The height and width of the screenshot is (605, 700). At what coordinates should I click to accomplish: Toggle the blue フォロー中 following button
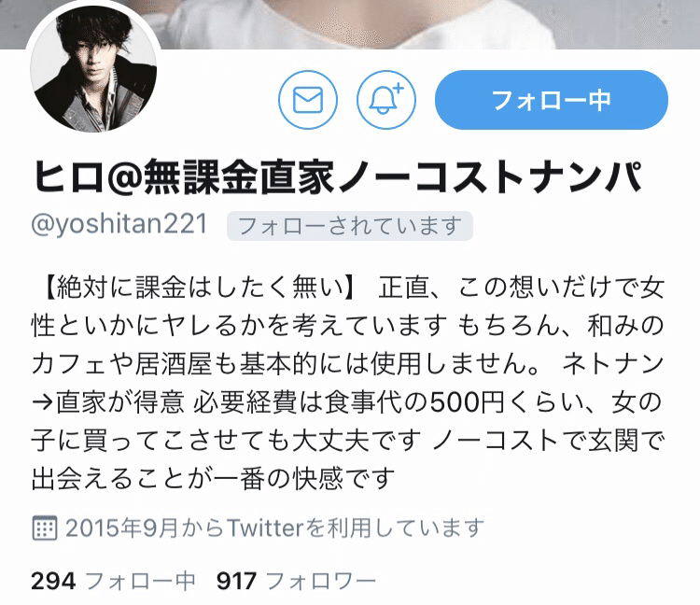[x=552, y=100]
